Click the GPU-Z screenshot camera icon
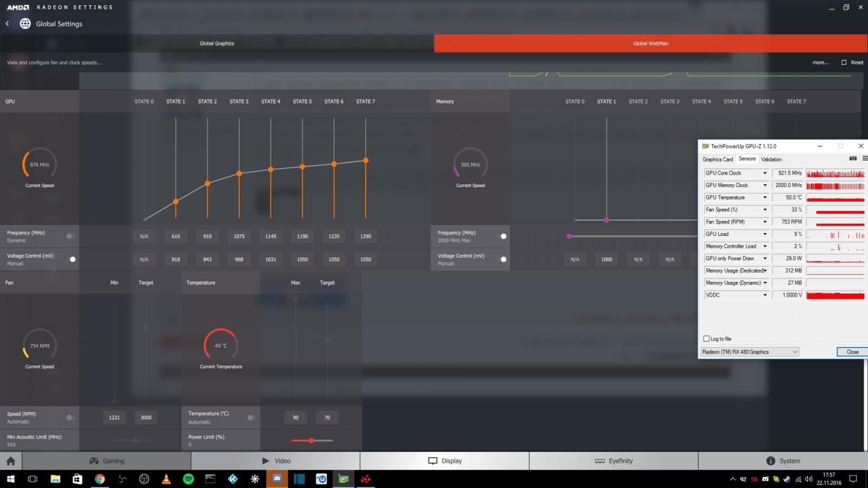 (x=853, y=158)
